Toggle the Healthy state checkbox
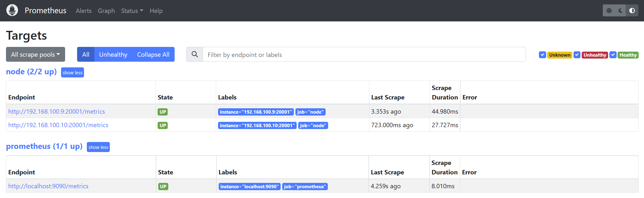 [613, 55]
